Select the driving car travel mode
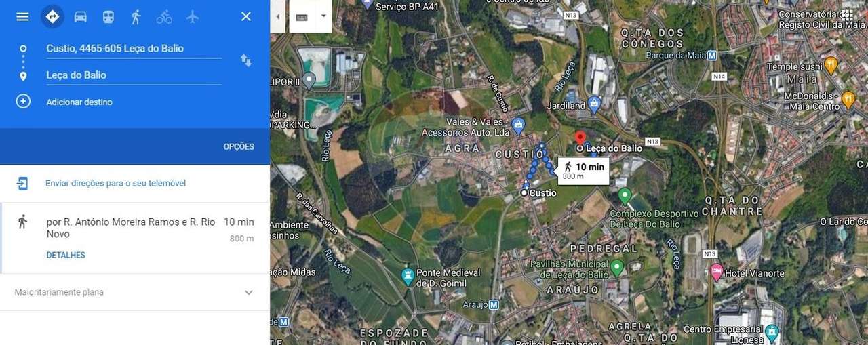 point(80,16)
